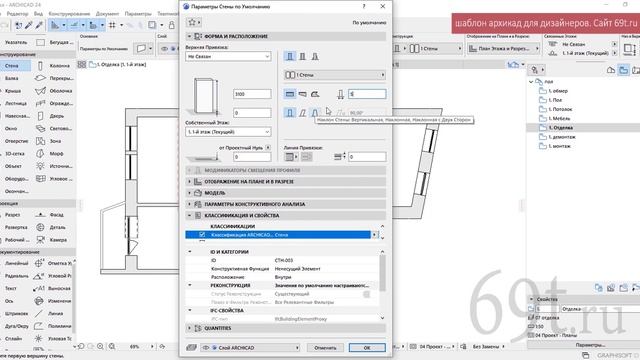Expand the QUANTITIES section

(286, 328)
